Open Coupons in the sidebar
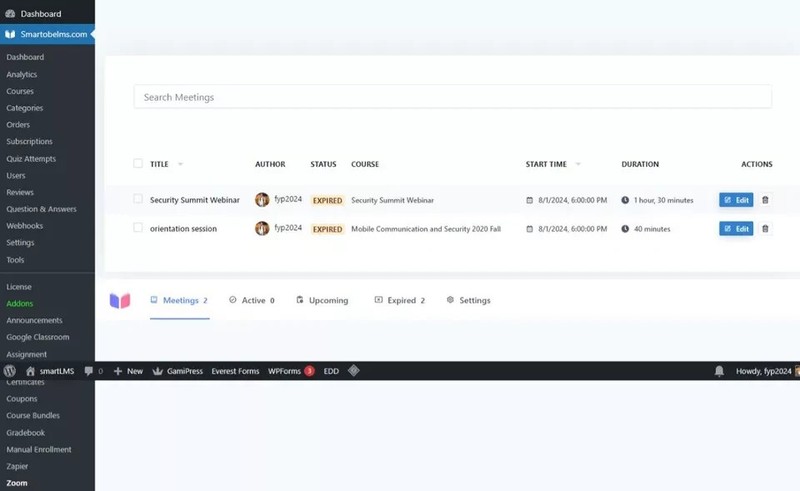 [x=22, y=399]
